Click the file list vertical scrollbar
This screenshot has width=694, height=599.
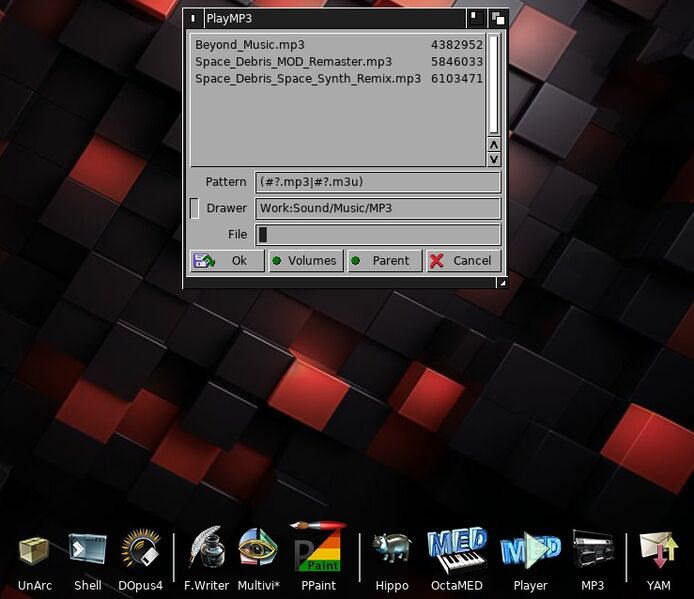[x=493, y=85]
